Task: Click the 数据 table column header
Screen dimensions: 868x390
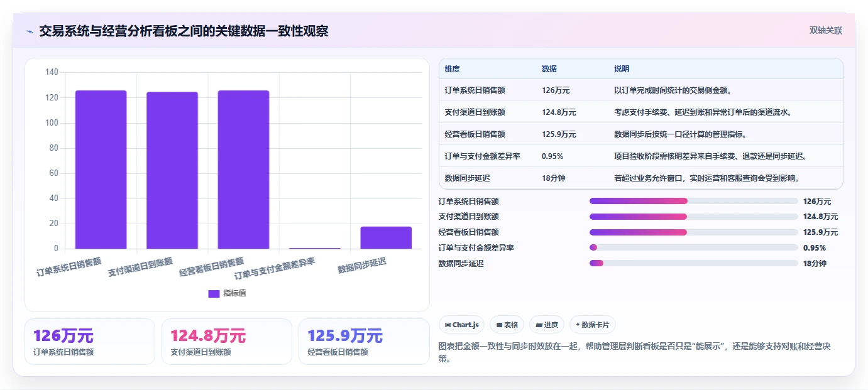Action: 549,69
